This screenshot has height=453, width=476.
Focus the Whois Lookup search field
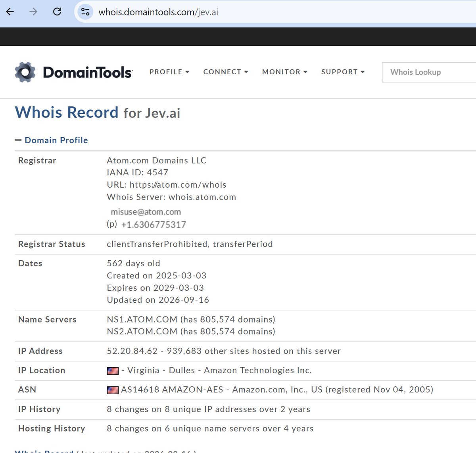(429, 72)
